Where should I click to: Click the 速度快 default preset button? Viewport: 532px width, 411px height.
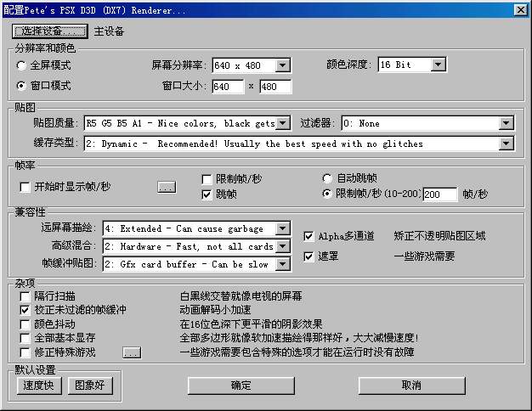39,386
